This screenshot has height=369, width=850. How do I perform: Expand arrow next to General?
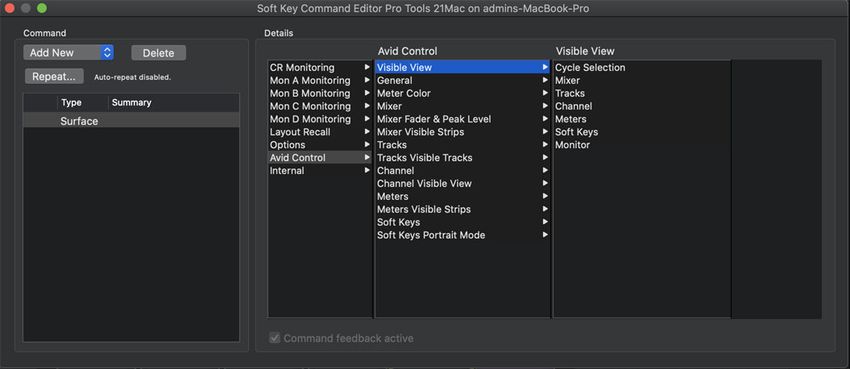point(545,80)
